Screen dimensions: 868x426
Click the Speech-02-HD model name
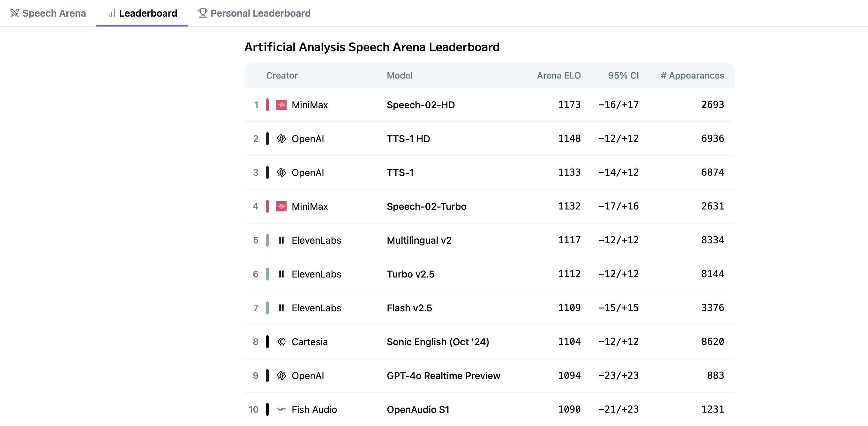[421, 105]
